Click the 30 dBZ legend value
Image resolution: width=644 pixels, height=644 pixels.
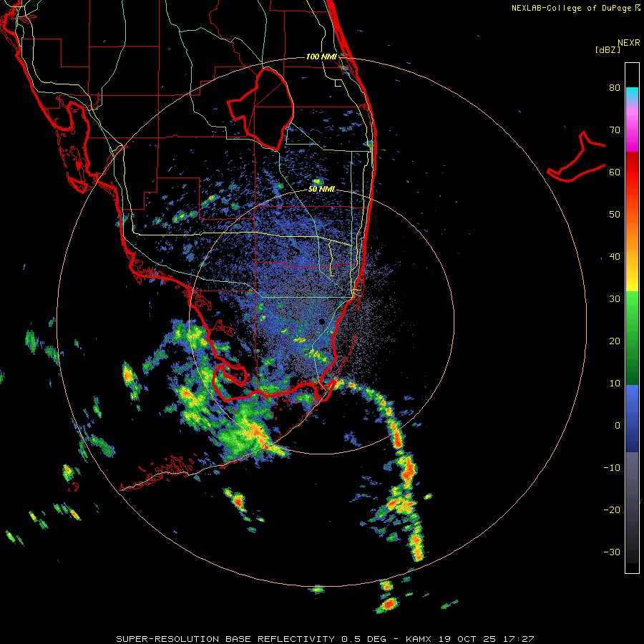(x=615, y=299)
